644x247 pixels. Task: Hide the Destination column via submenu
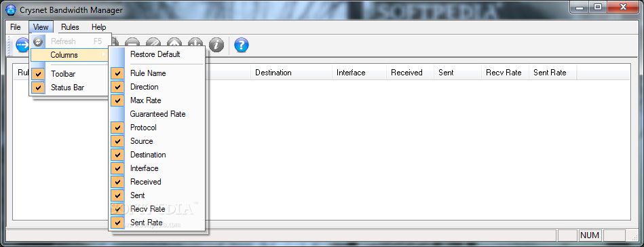click(157, 155)
